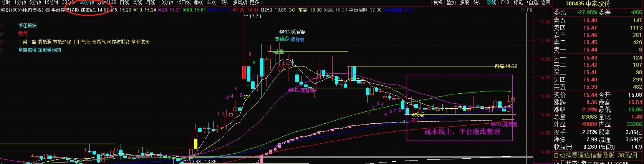Click the 涨幅 2.39% quote field
Image resolution: width=644 pixels, height=164 pixels.
575,109
